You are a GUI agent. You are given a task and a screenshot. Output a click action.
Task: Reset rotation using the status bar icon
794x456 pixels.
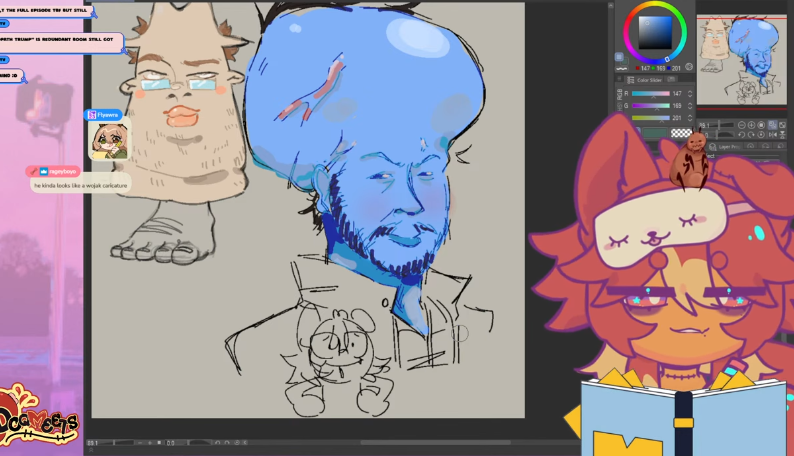click(x=237, y=443)
